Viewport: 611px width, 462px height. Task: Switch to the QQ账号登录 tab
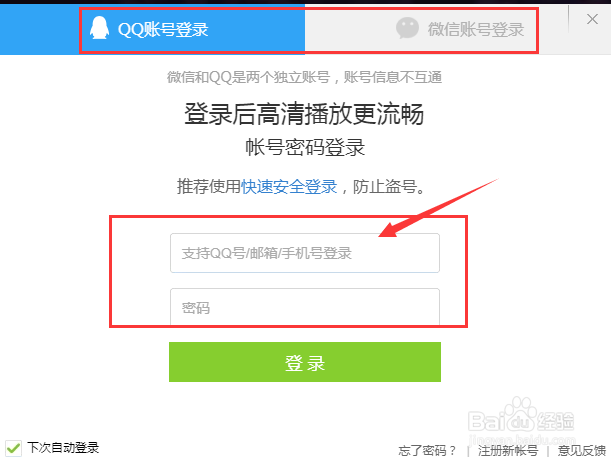[x=192, y=29]
